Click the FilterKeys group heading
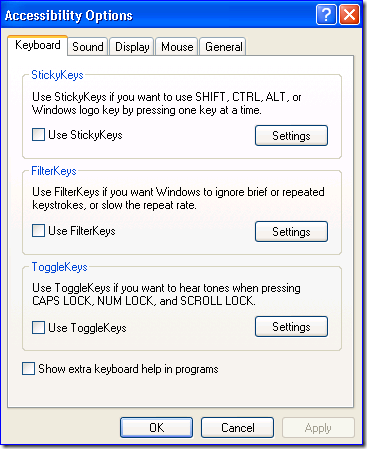The image size is (367, 449). point(54,171)
